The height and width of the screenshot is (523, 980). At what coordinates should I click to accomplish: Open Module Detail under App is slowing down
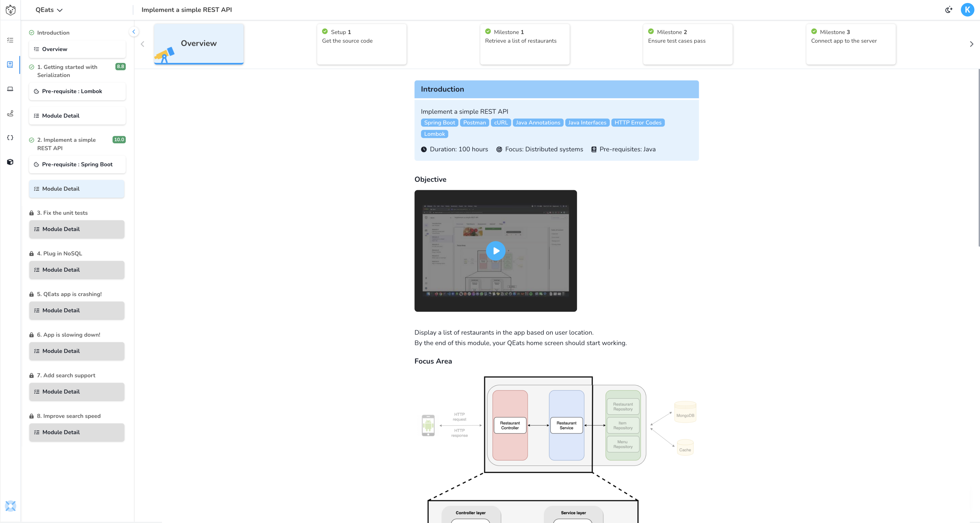click(x=76, y=351)
